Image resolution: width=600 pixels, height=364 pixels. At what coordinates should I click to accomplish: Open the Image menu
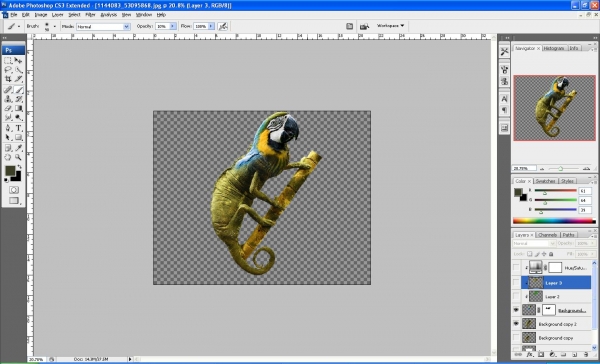click(x=41, y=15)
